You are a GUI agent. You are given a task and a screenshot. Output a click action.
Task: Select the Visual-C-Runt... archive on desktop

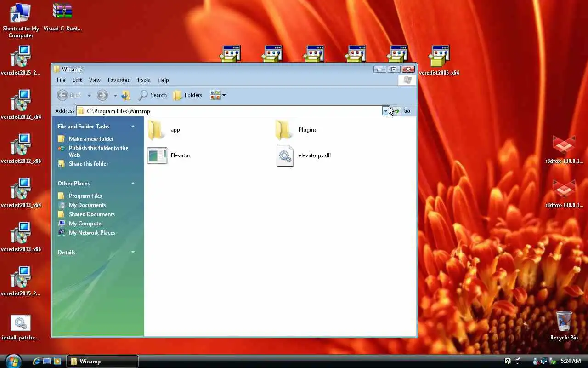62,17
